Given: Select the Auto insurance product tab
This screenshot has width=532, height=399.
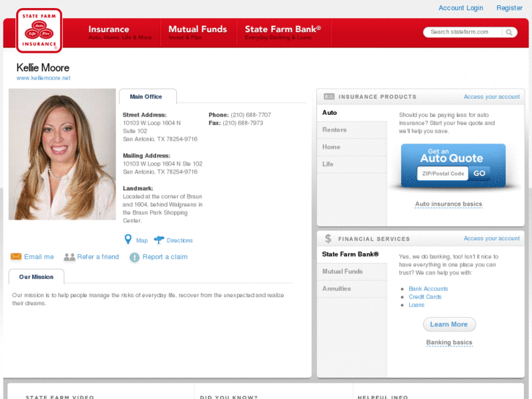Looking at the screenshot, I should (x=352, y=113).
